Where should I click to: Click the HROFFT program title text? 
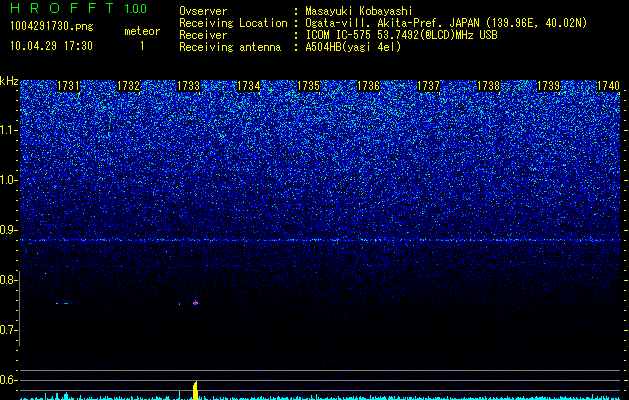(x=62, y=8)
